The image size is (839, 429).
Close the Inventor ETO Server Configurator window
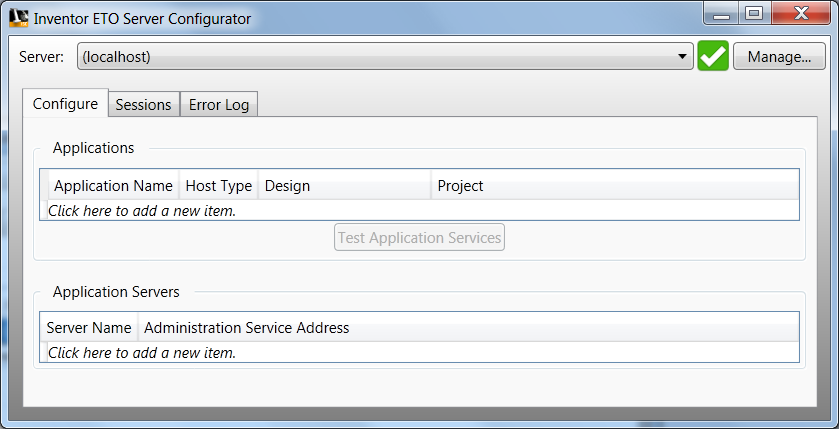tap(799, 14)
